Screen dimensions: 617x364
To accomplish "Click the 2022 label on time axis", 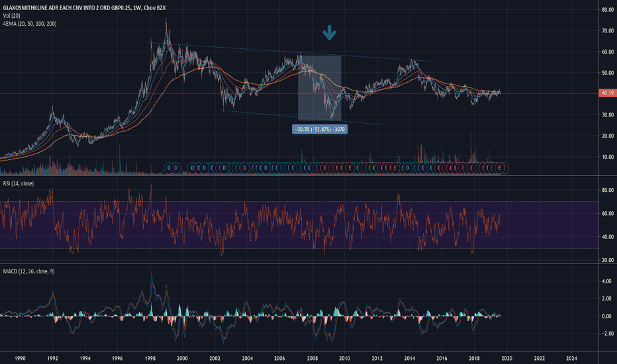I will point(539,358).
